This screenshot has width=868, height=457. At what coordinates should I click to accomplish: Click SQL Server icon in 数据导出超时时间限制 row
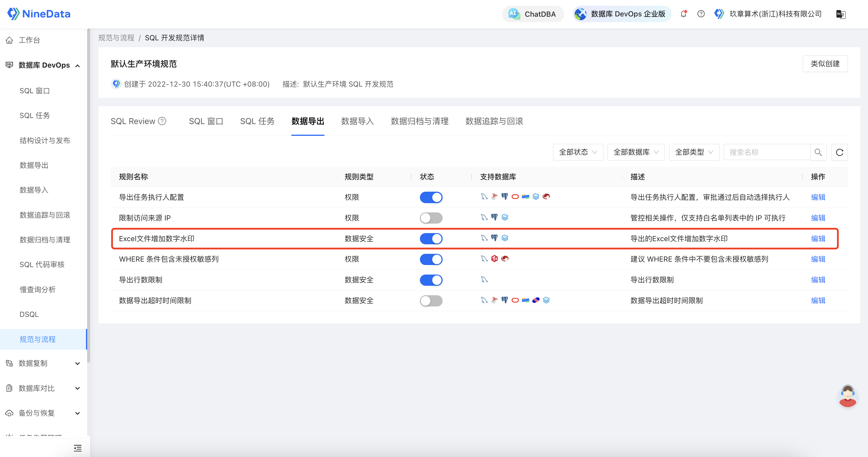pyautogui.click(x=494, y=300)
